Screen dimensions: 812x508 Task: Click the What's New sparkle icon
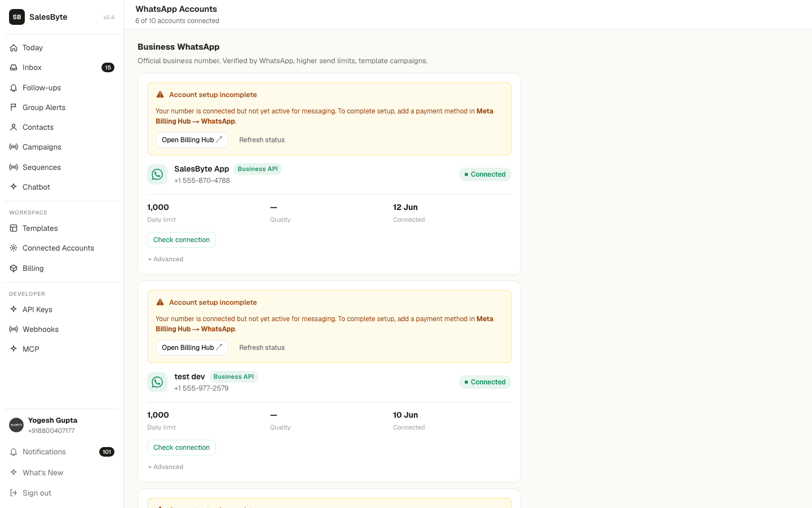pos(14,473)
